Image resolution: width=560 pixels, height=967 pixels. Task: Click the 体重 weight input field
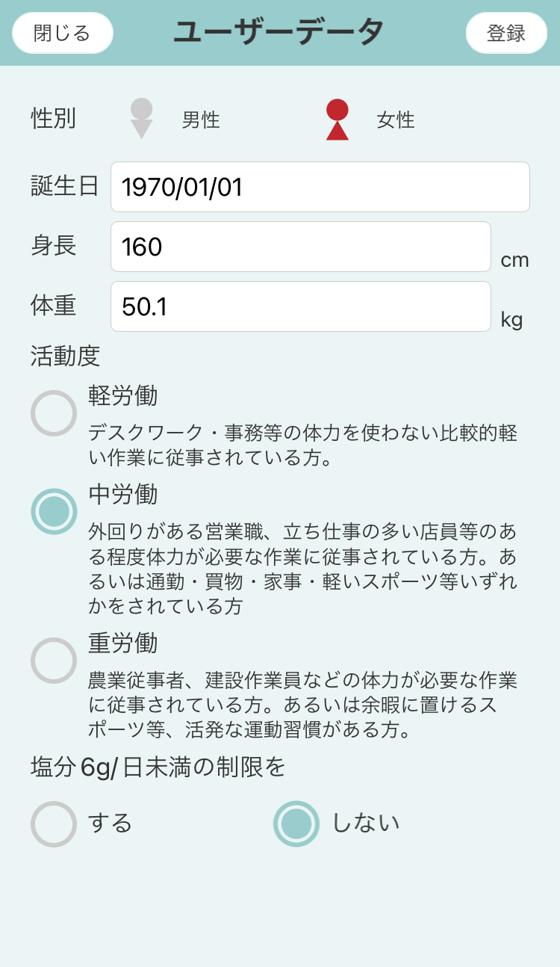click(x=301, y=306)
